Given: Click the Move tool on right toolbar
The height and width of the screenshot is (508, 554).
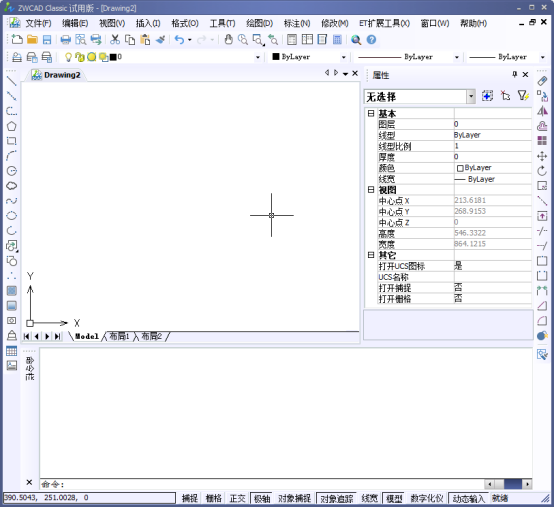Looking at the screenshot, I should click(x=542, y=156).
